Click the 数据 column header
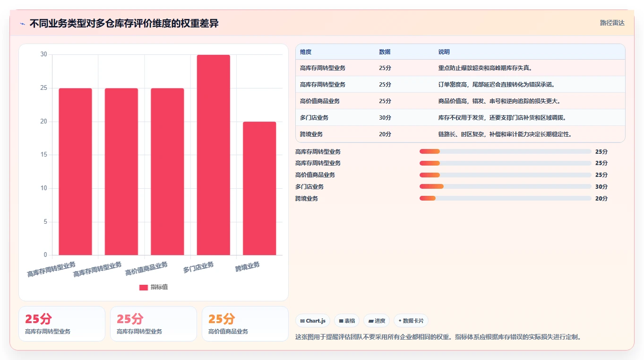 tap(385, 52)
